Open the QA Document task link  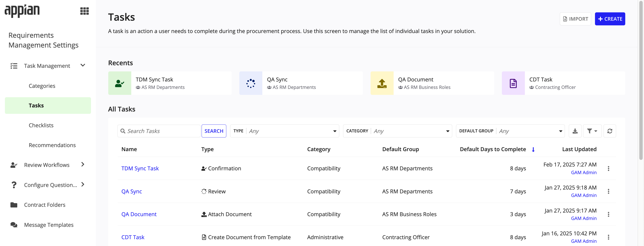(x=139, y=214)
